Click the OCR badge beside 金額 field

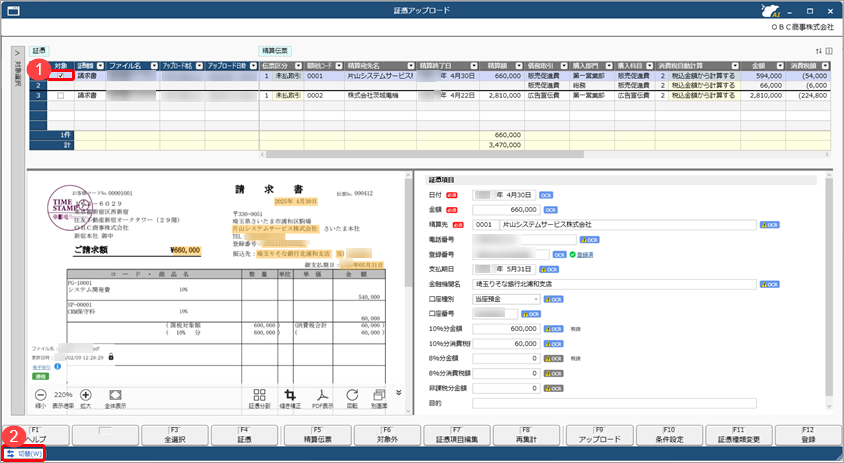(547, 211)
